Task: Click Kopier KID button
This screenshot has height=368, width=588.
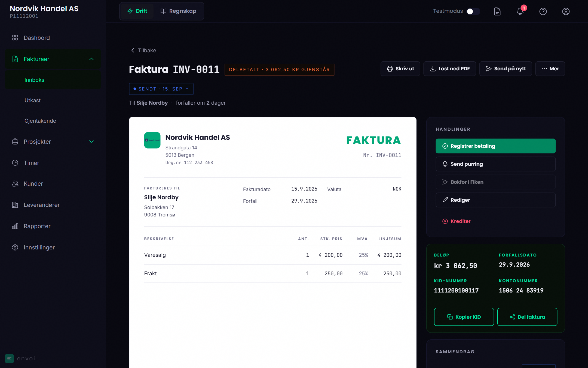Action: (464, 317)
